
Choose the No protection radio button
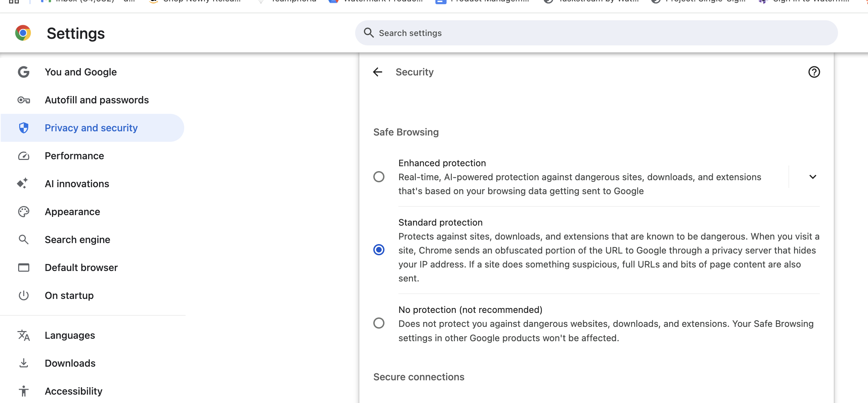379,323
